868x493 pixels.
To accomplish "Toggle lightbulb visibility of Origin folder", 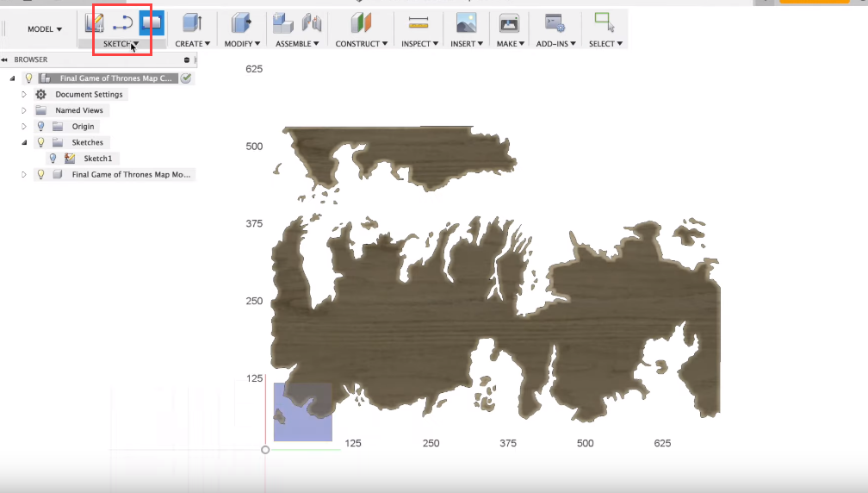I will tap(41, 126).
